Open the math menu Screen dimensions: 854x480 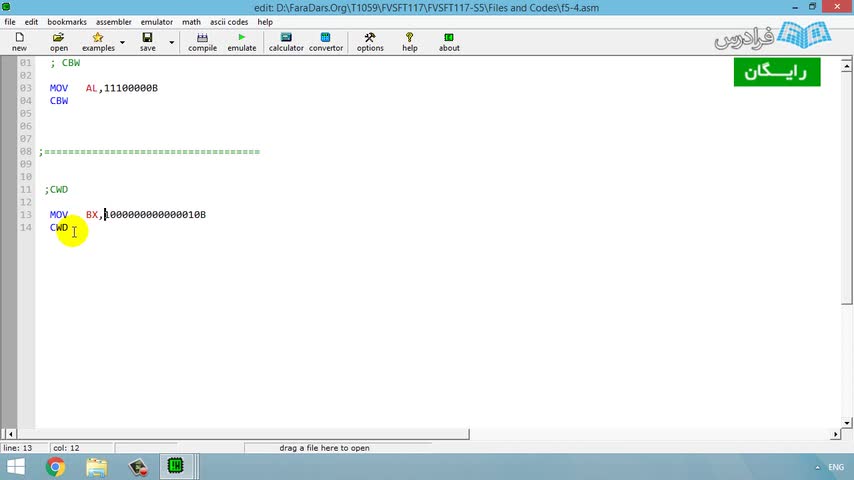point(191,22)
